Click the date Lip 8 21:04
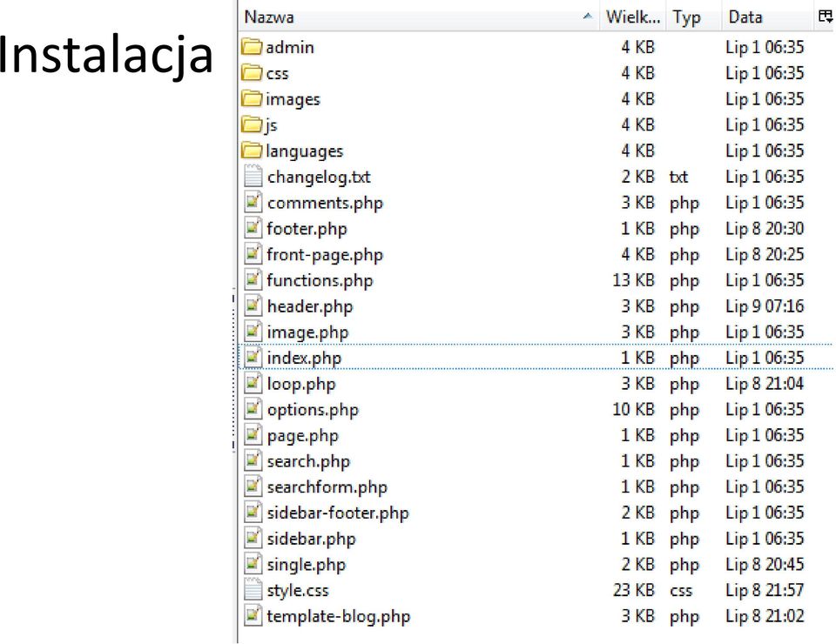Viewport: 836px width, 644px height. pos(765,384)
